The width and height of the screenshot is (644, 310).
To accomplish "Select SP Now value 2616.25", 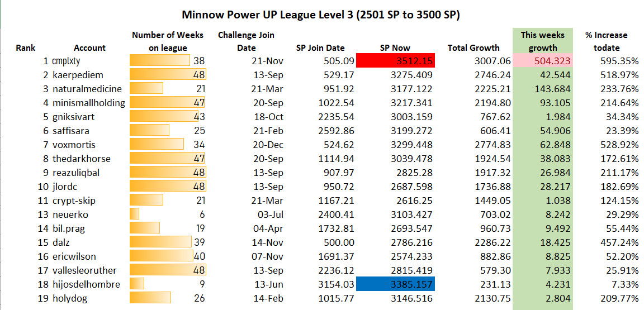I will pos(415,201).
